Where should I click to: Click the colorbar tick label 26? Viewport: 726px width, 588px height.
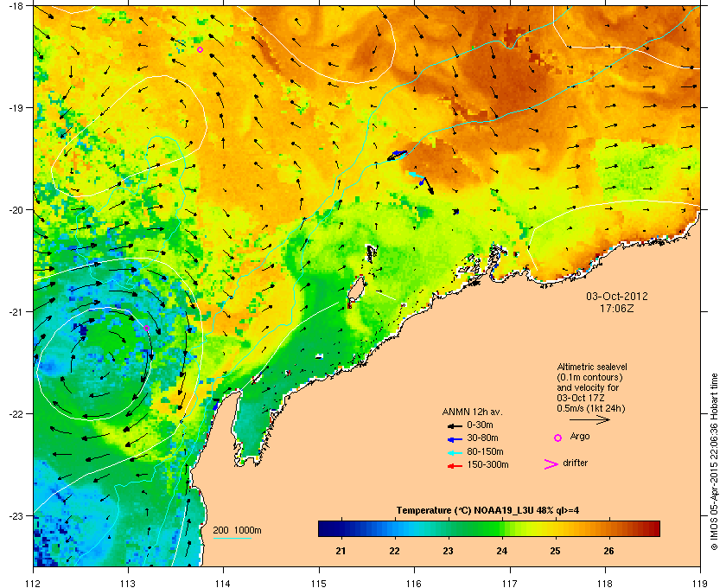(608, 551)
